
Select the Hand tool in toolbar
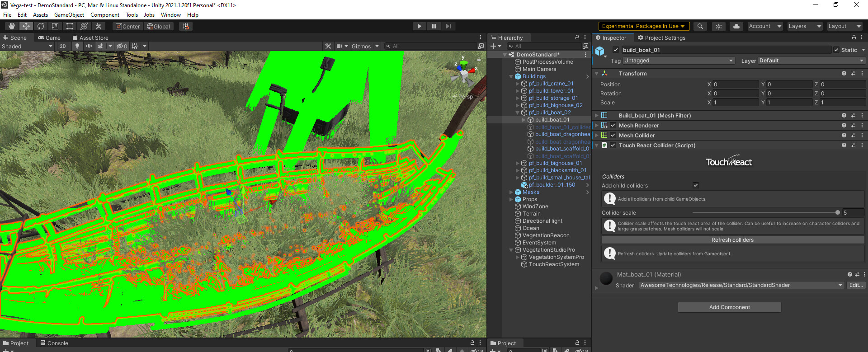[12, 26]
